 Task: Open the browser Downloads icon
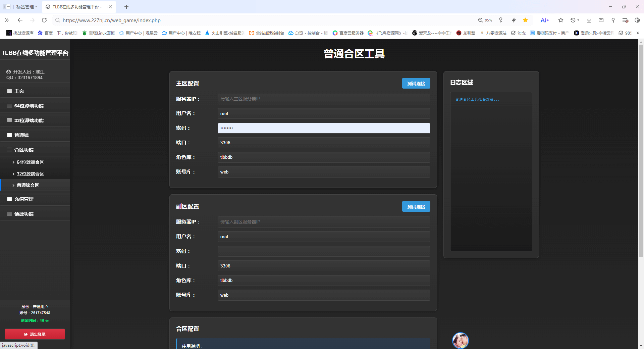[589, 20]
